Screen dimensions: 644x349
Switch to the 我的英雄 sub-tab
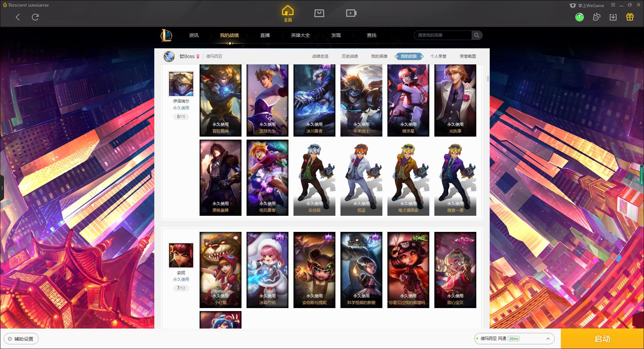[x=379, y=56]
